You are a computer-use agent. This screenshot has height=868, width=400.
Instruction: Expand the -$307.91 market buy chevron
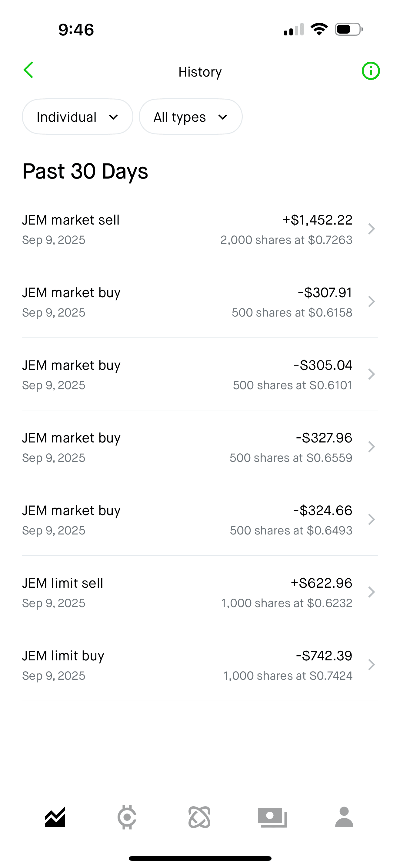coord(371,301)
